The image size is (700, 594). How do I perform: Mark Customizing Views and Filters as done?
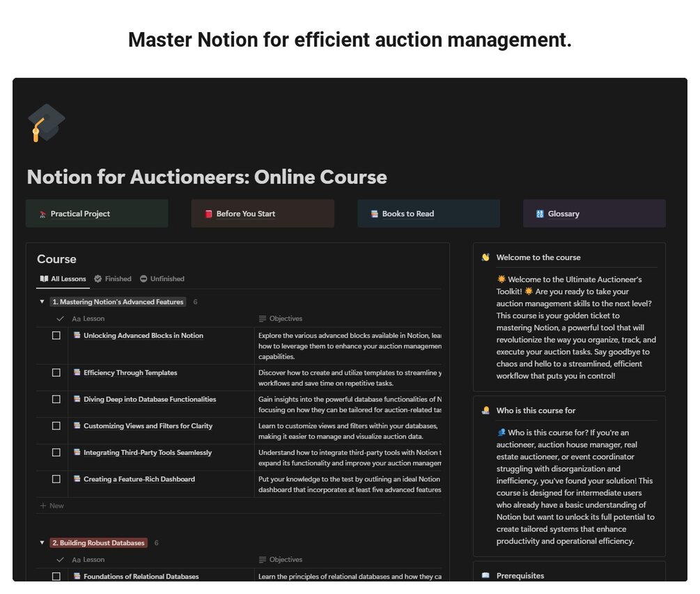56,426
